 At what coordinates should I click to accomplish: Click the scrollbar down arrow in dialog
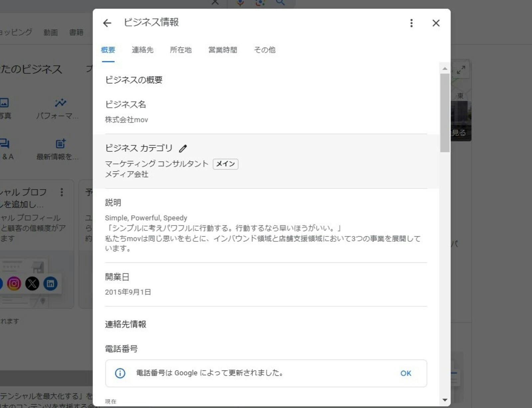445,400
